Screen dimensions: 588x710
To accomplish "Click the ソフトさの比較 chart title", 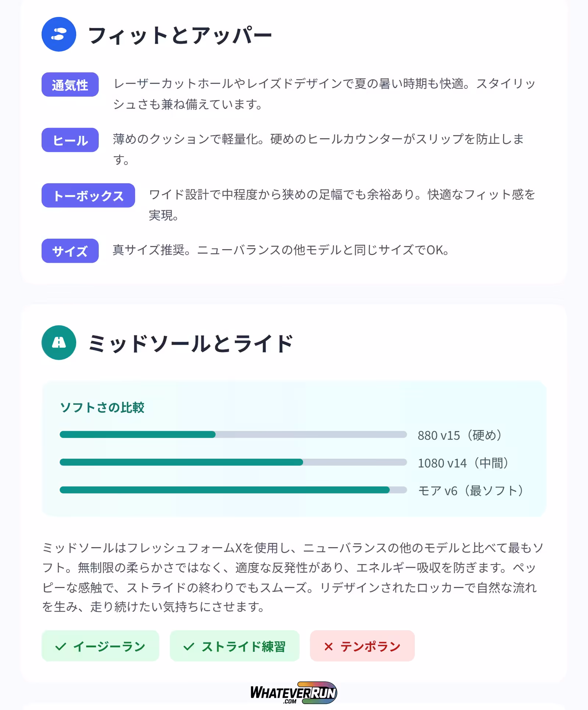I will coord(102,407).
